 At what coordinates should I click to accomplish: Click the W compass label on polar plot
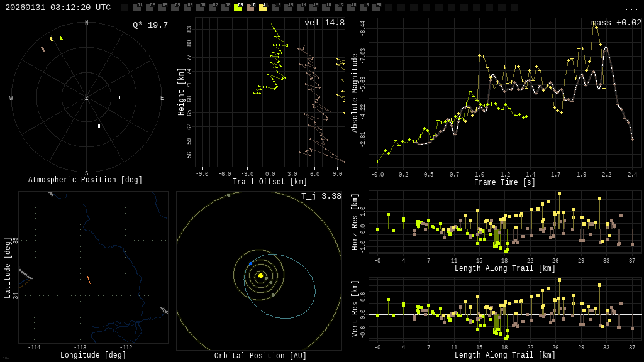click(x=11, y=97)
